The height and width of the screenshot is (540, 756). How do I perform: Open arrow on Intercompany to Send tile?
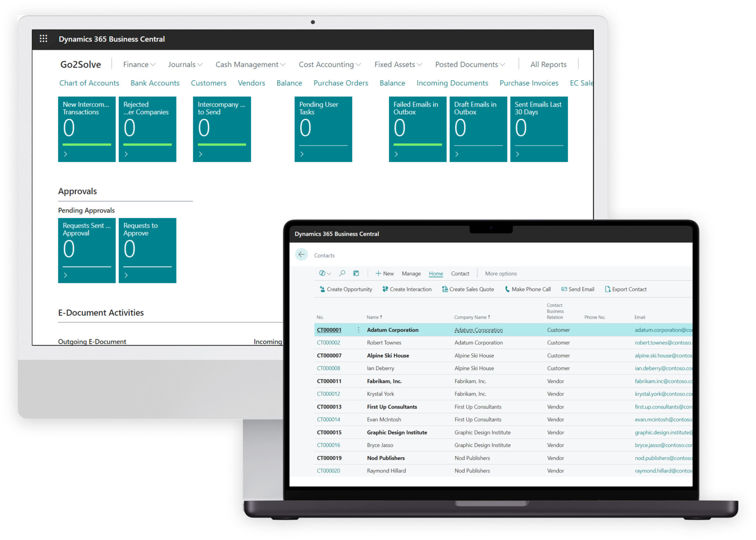[x=200, y=154]
